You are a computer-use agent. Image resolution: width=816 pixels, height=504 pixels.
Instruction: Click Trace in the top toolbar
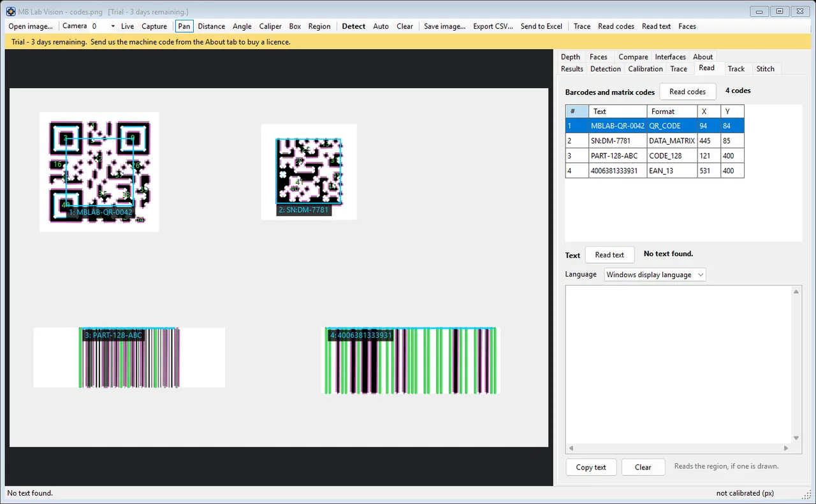point(582,26)
